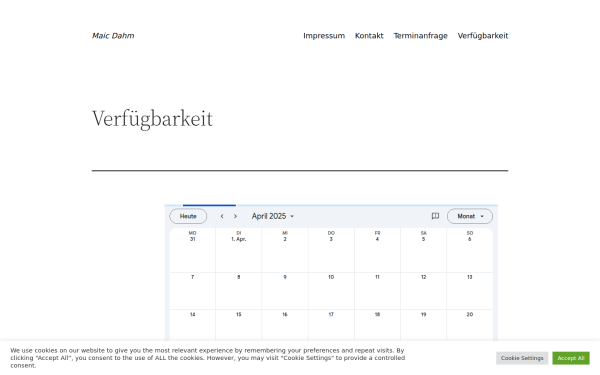Open the Terminanfrage page
Image resolution: width=600 pixels, height=375 pixels.
pos(421,36)
